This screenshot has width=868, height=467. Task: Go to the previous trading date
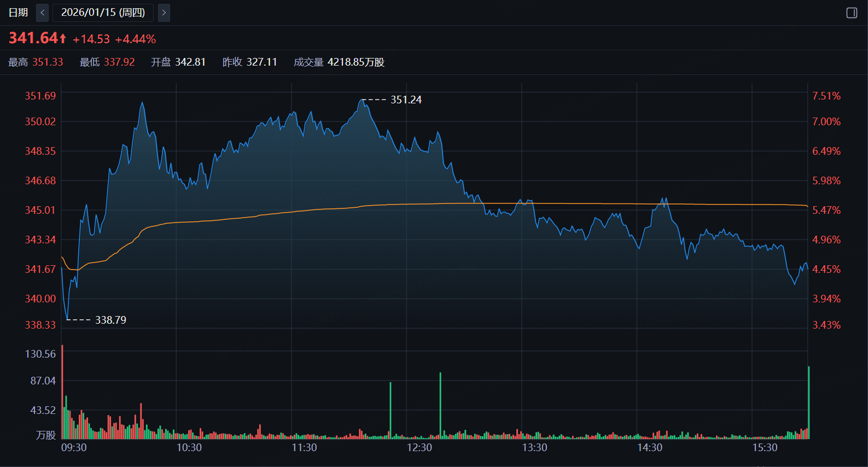coord(42,13)
